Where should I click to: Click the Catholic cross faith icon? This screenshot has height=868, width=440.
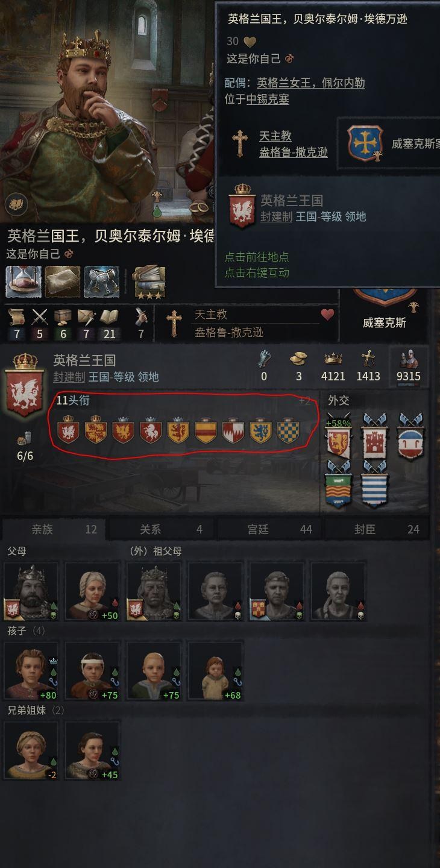174,322
